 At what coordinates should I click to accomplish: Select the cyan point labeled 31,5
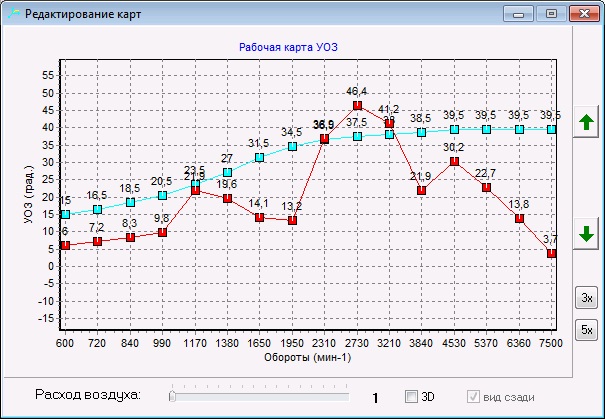point(259,157)
